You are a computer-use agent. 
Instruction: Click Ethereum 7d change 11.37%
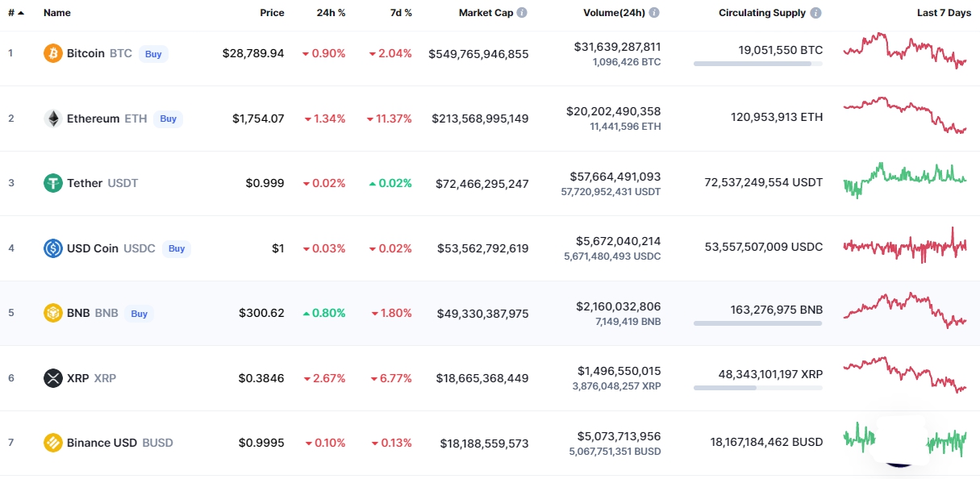click(389, 119)
